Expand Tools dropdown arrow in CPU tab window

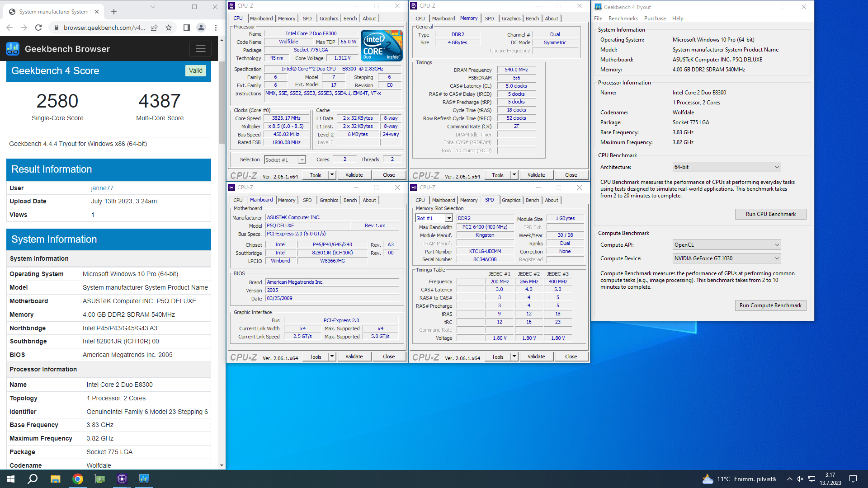pos(332,175)
